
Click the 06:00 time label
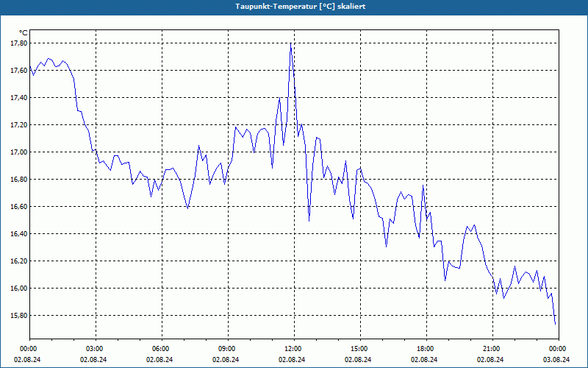(162, 349)
